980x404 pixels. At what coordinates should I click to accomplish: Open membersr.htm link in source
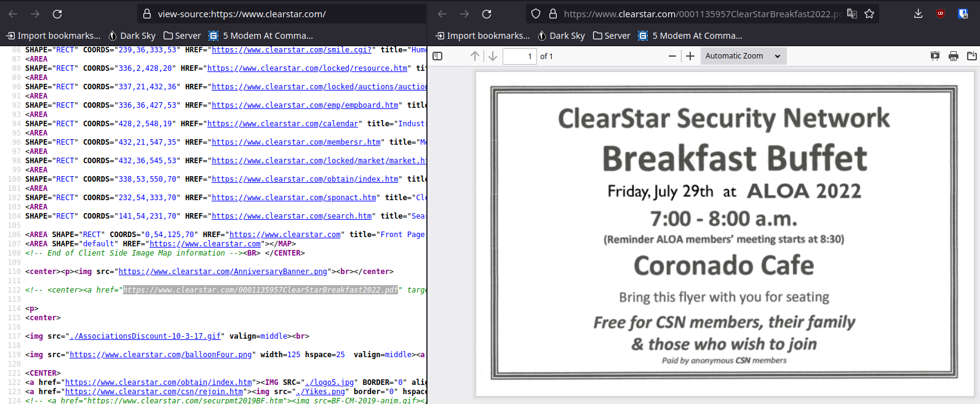[296, 142]
